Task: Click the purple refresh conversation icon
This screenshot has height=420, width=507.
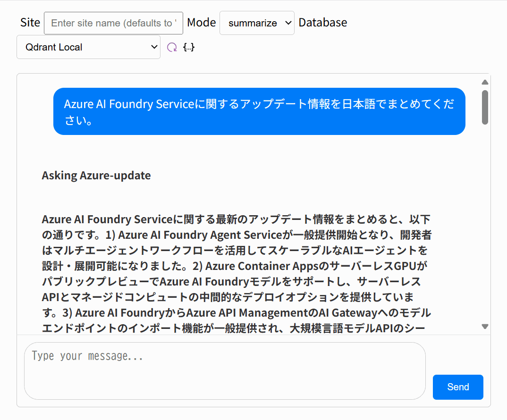Action: click(172, 47)
